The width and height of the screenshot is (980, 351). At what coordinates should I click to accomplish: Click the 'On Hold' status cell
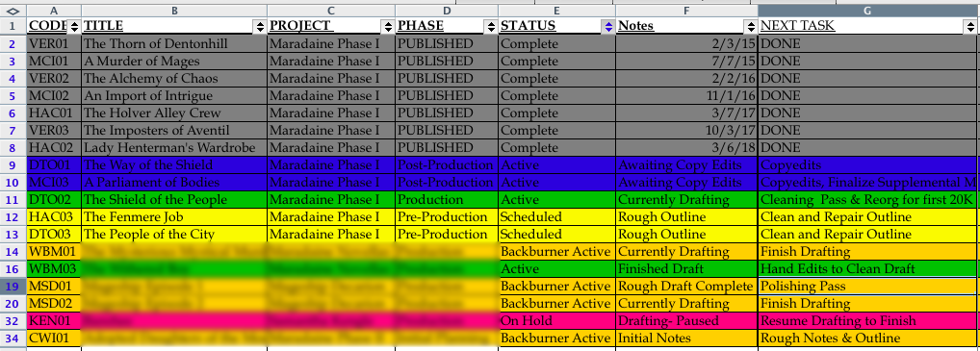(556, 320)
